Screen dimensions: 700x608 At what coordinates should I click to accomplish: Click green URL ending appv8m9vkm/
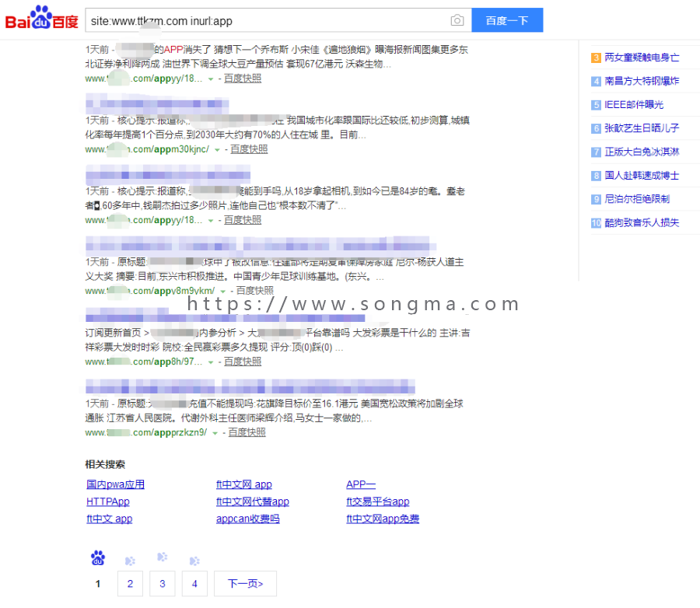click(150, 291)
